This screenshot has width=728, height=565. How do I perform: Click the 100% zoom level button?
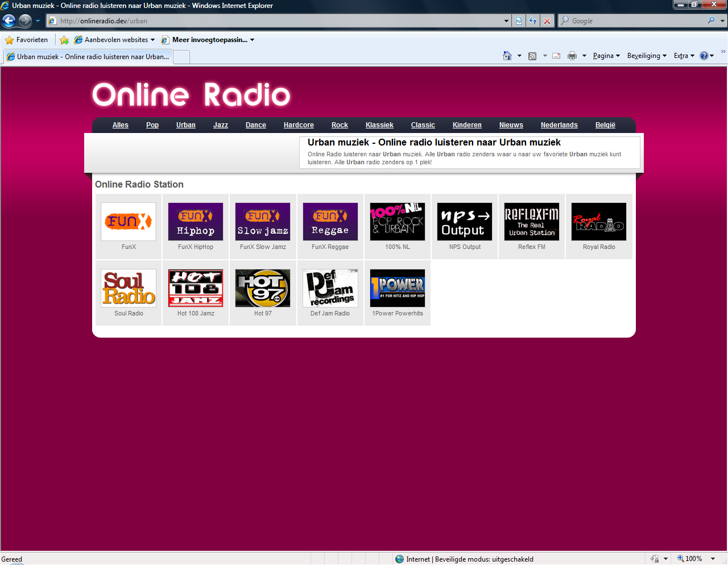(x=689, y=559)
